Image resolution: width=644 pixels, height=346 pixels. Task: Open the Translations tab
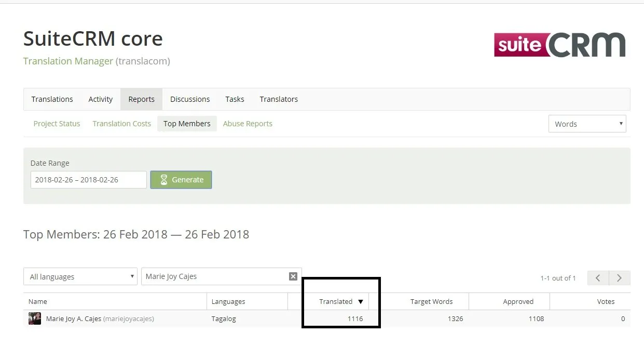coord(52,99)
